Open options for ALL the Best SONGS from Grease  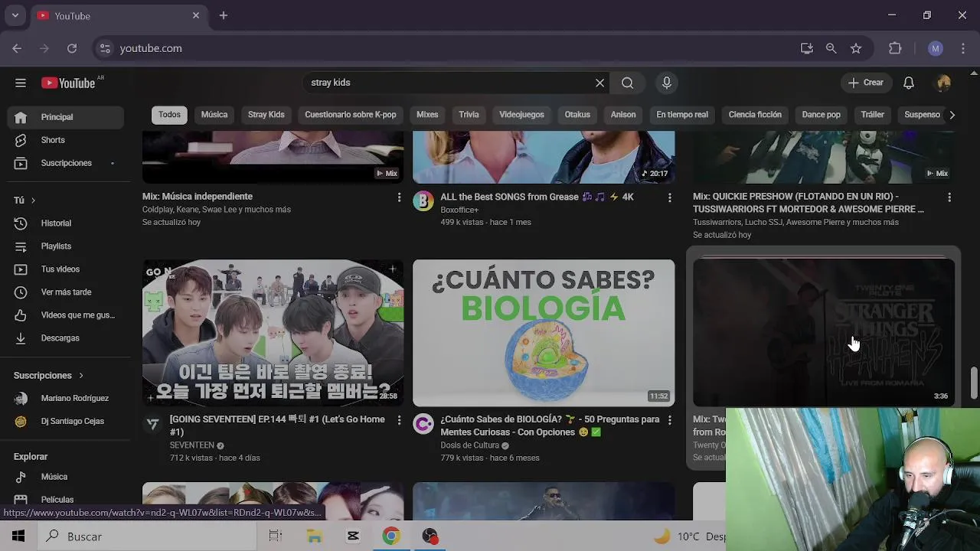[x=670, y=197]
